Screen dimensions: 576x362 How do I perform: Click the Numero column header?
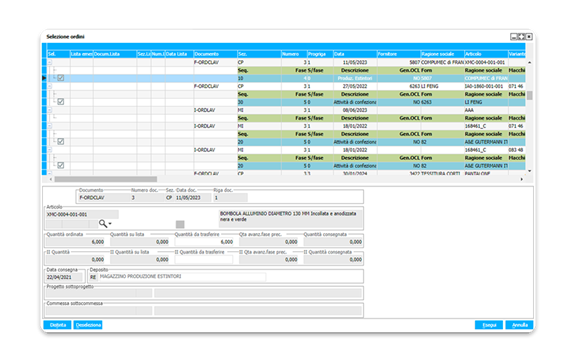pyautogui.click(x=294, y=54)
